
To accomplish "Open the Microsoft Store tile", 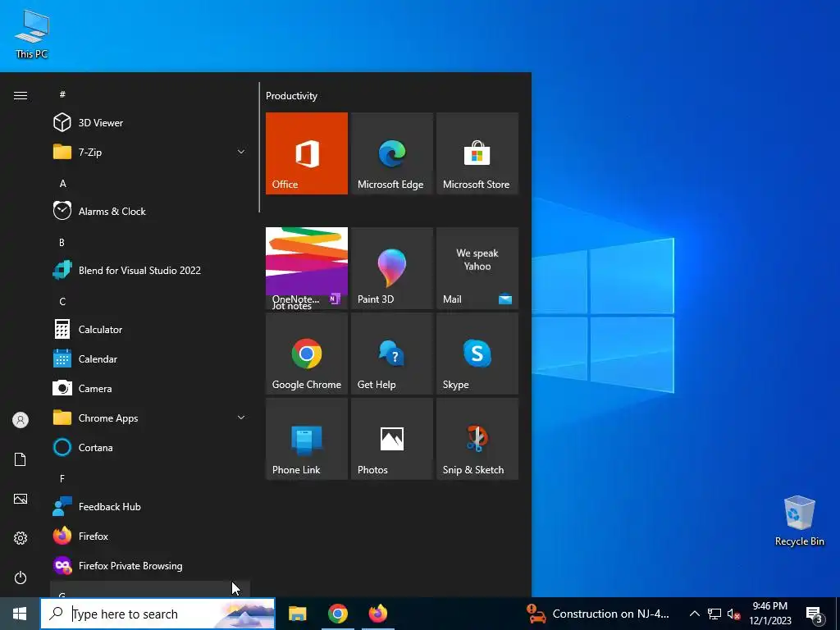I will point(477,153).
